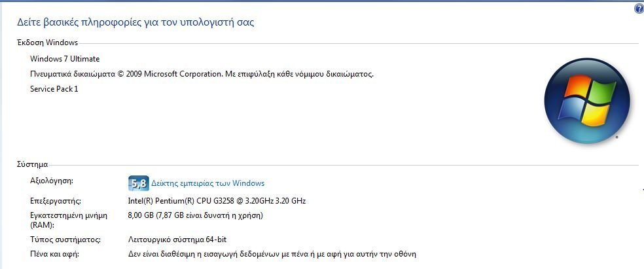This screenshot has width=644, height=269.
Task: Click the divider line beside Σύστημα header
Action: pos(344,166)
